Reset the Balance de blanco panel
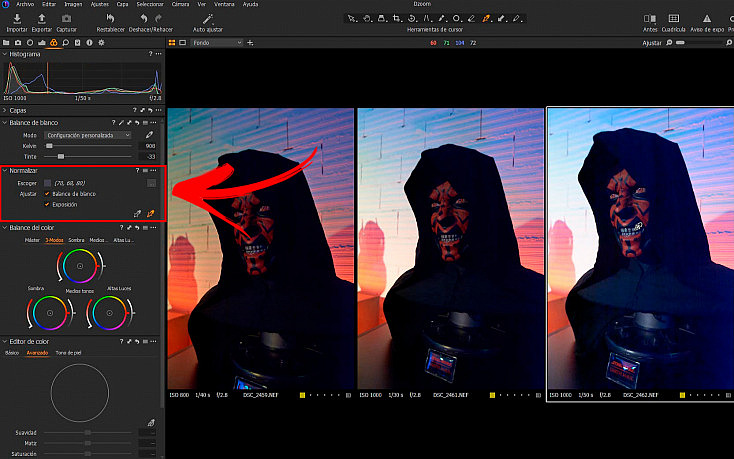Viewport: 734px width, 459px height. click(137, 123)
